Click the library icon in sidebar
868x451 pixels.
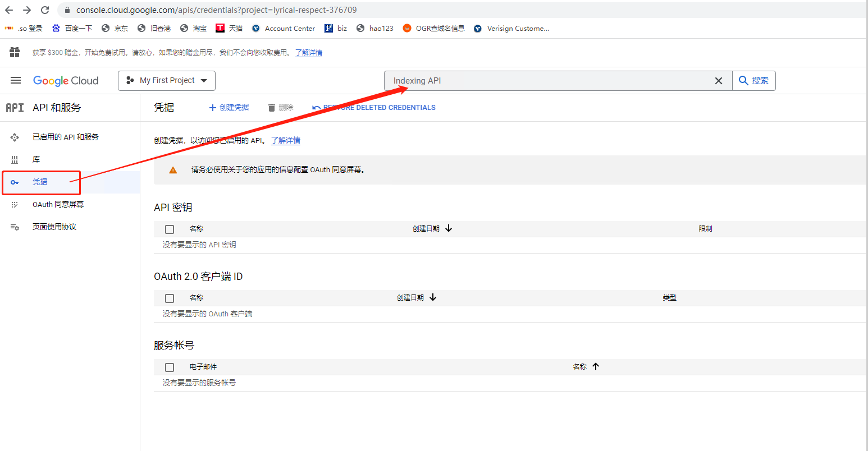coord(15,159)
